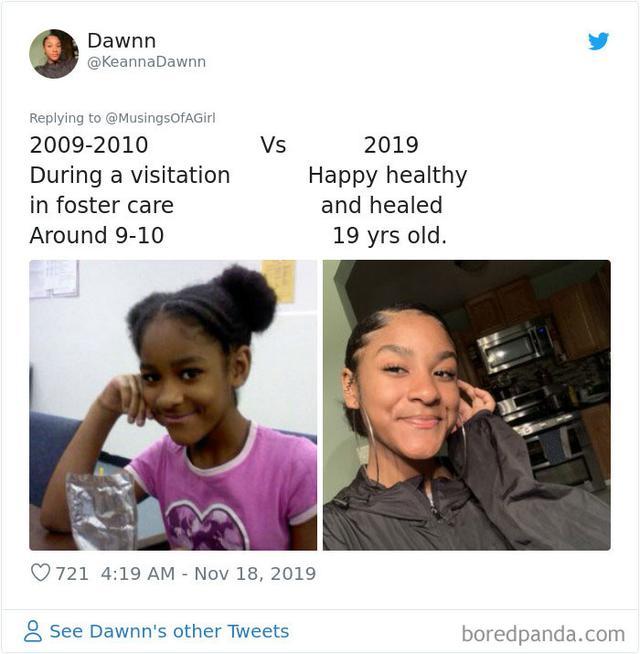Click the 'During a visitation' text line
The height and width of the screenshot is (654, 640).
tap(130, 175)
